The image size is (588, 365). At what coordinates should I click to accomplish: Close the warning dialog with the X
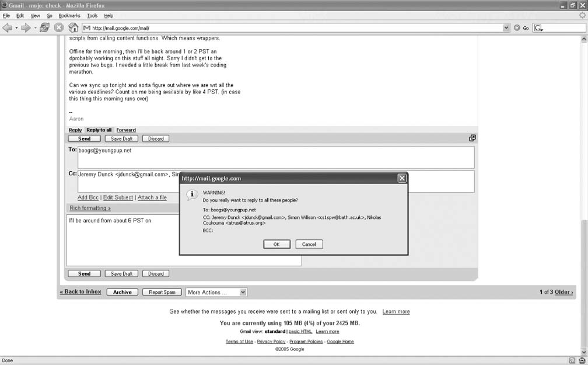pyautogui.click(x=401, y=178)
